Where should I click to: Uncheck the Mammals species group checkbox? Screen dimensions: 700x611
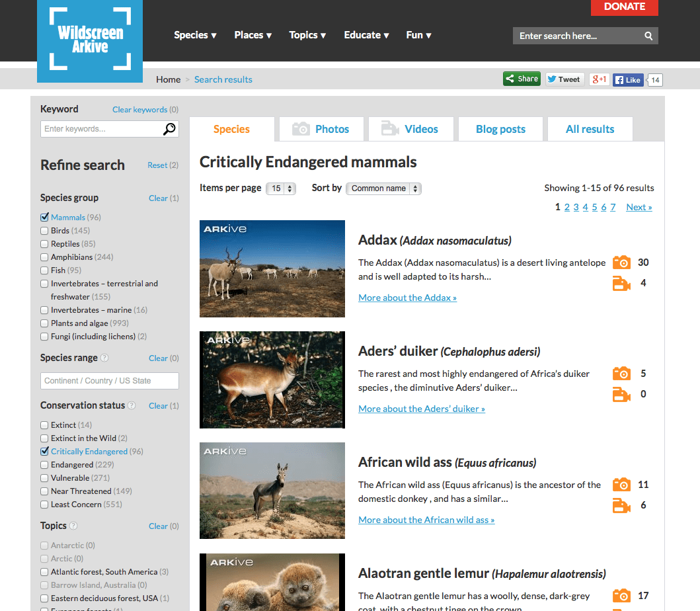tap(45, 218)
